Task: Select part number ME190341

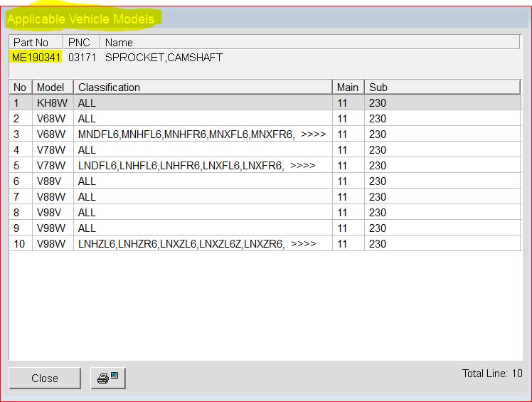Action: (36, 58)
